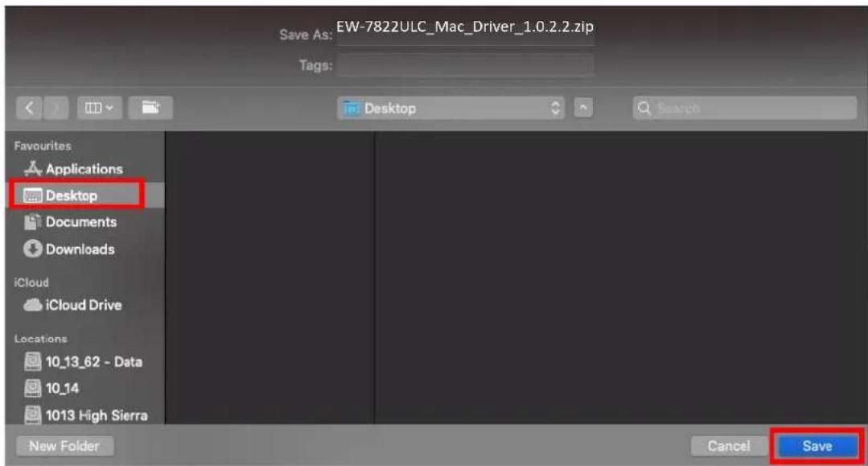Select the 1013 High Sierra volume
Screen dimensions: 868x466
[x=86, y=415]
